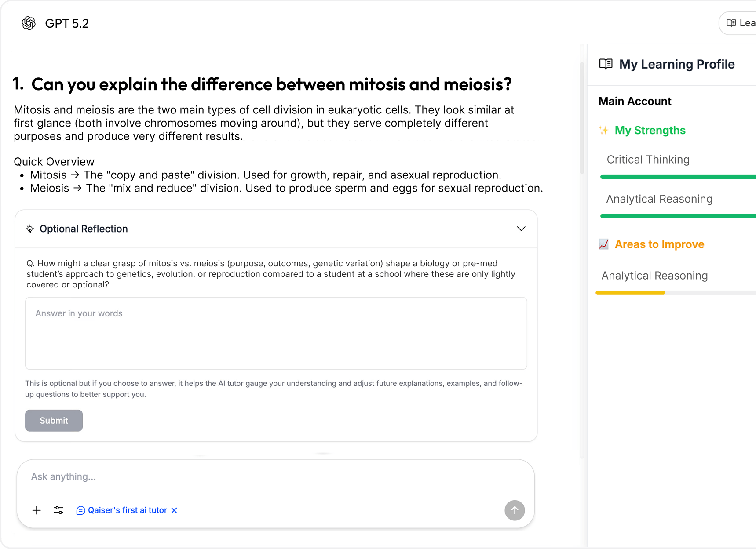Image resolution: width=756 pixels, height=549 pixels.
Task: Click the Ask anything message box
Action: (275, 477)
